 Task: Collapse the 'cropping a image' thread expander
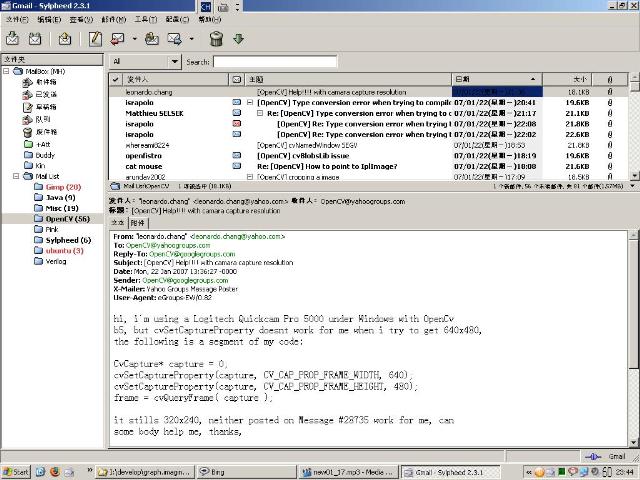(x=250, y=177)
